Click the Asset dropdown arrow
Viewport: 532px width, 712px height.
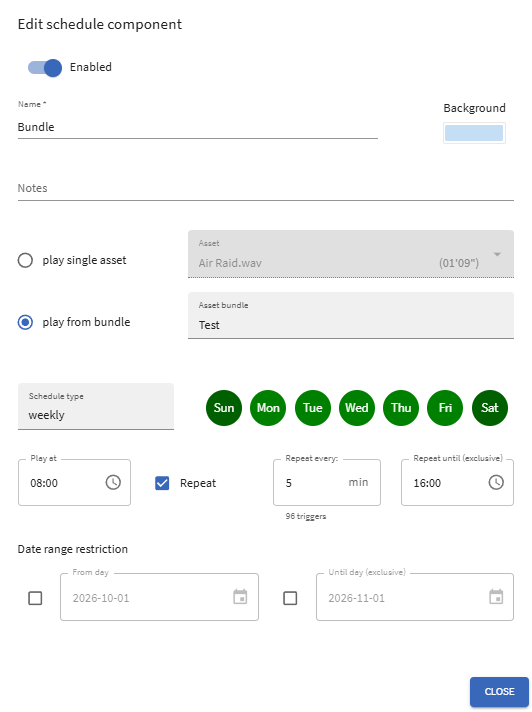click(x=497, y=254)
